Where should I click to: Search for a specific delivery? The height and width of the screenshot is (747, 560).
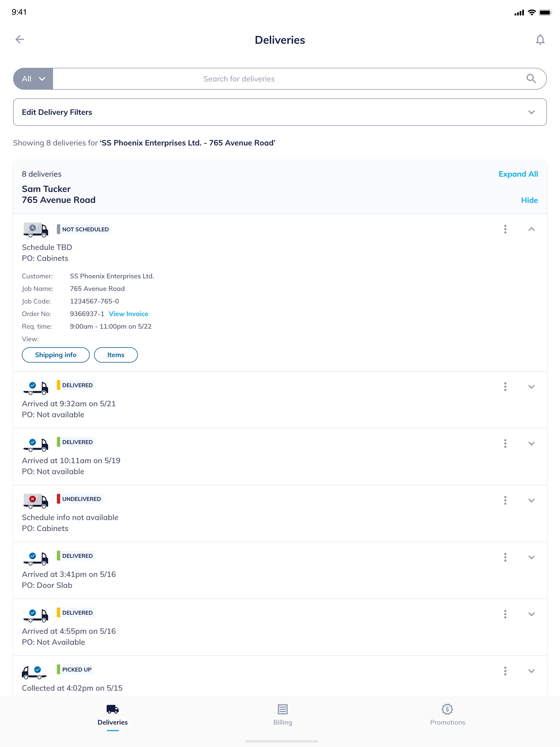pyautogui.click(x=298, y=79)
